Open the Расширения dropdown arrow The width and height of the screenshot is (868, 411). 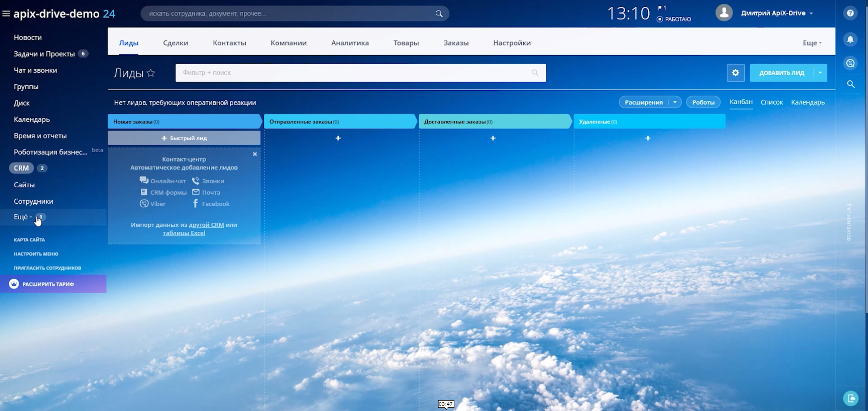click(675, 102)
